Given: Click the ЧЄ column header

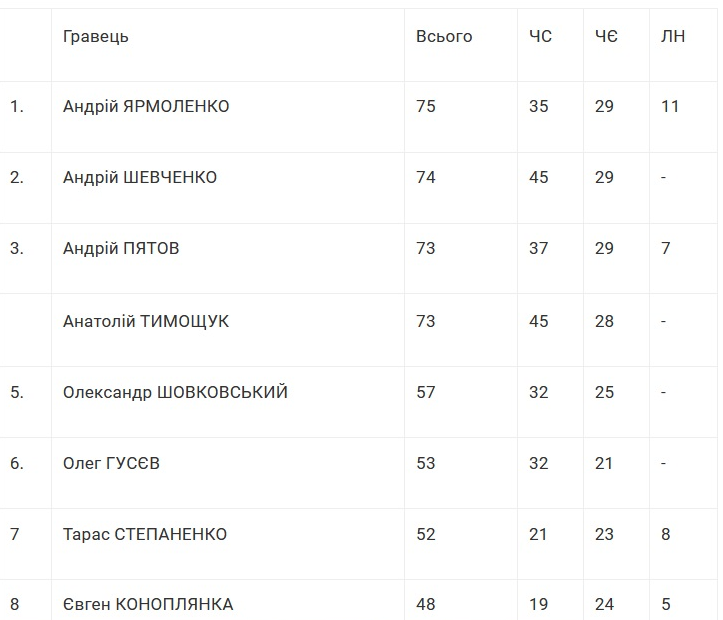Looking at the screenshot, I should [606, 37].
